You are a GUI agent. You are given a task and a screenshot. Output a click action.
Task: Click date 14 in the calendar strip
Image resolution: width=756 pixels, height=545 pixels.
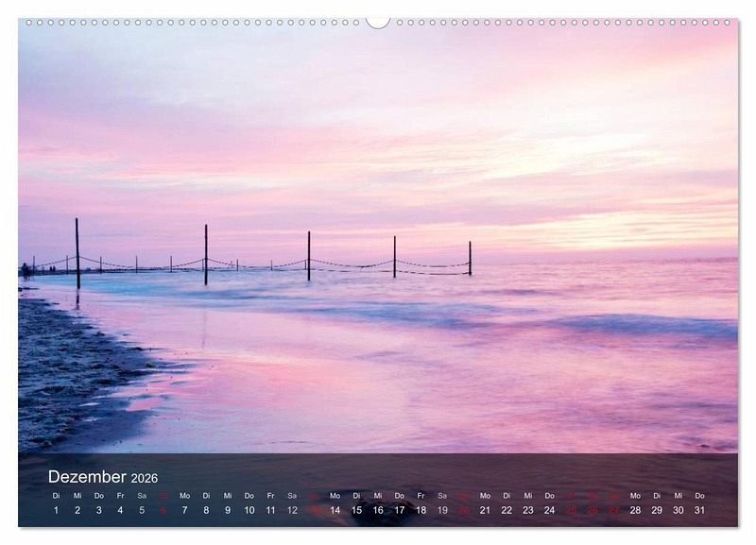click(x=335, y=510)
